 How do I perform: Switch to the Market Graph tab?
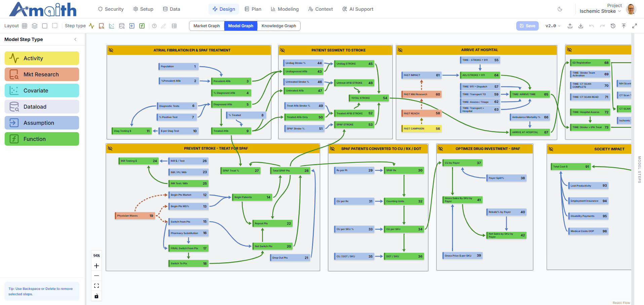click(206, 26)
